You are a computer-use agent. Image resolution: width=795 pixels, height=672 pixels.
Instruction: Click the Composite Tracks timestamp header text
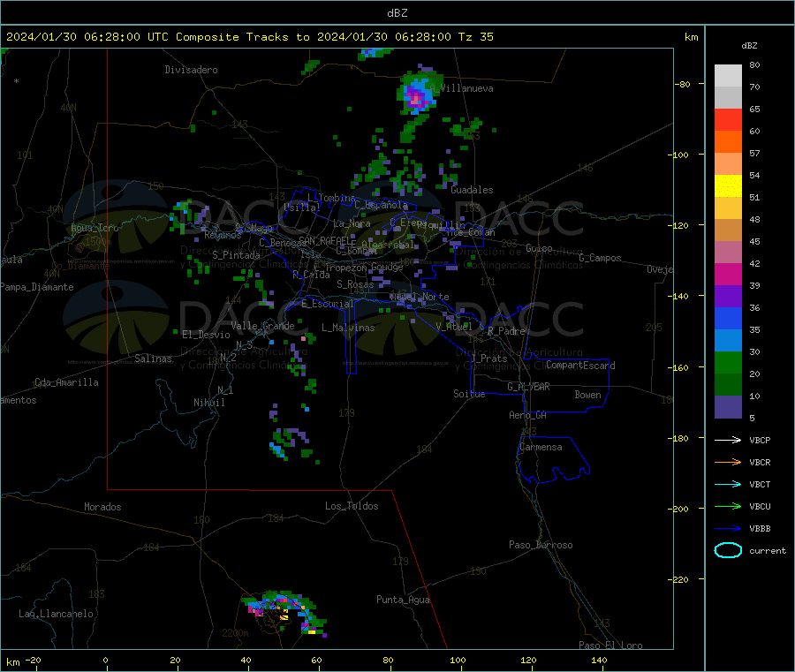(249, 37)
